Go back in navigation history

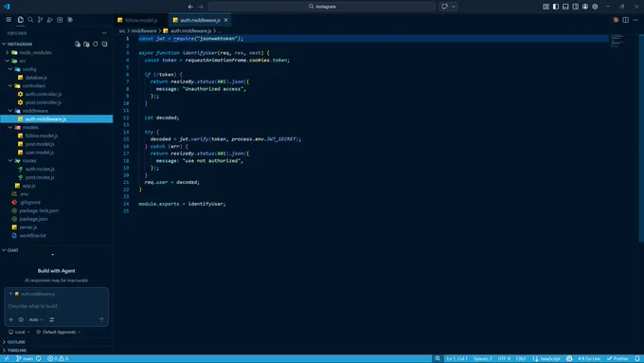point(190,7)
